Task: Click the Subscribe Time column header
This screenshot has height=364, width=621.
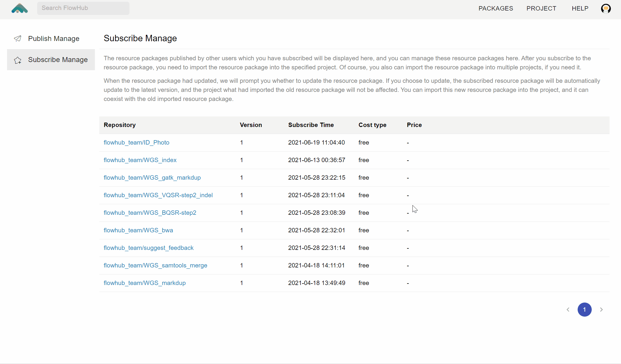Action: click(311, 125)
